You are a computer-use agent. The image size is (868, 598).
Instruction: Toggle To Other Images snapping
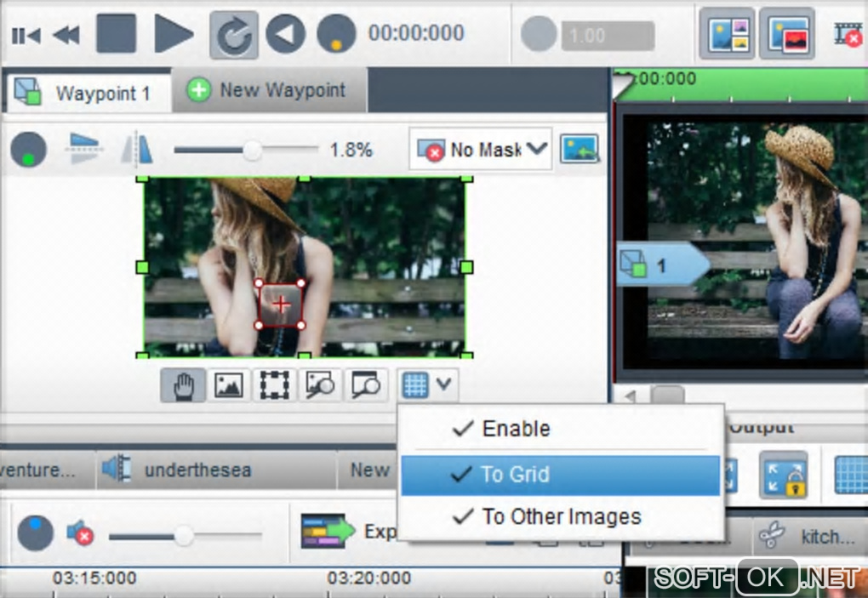point(561,516)
